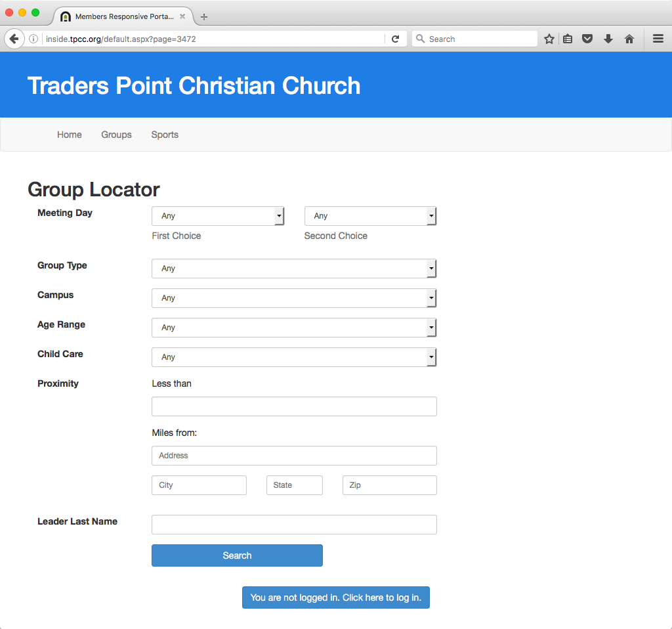Click the magnifier icon in the browser search box
672x629 pixels.
pos(421,39)
